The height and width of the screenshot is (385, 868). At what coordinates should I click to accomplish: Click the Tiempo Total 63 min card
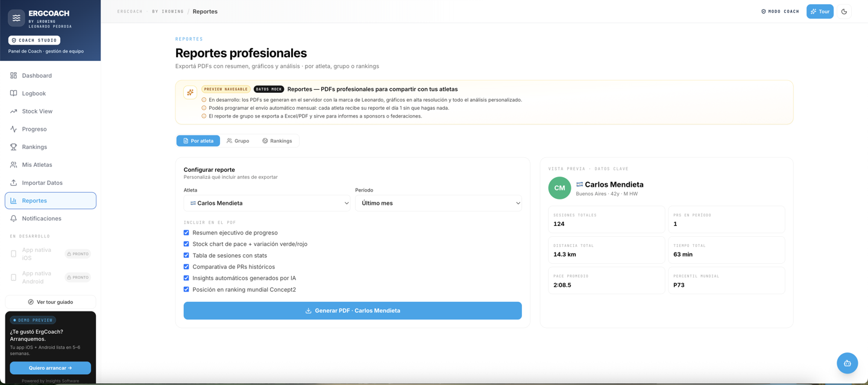[x=726, y=250]
